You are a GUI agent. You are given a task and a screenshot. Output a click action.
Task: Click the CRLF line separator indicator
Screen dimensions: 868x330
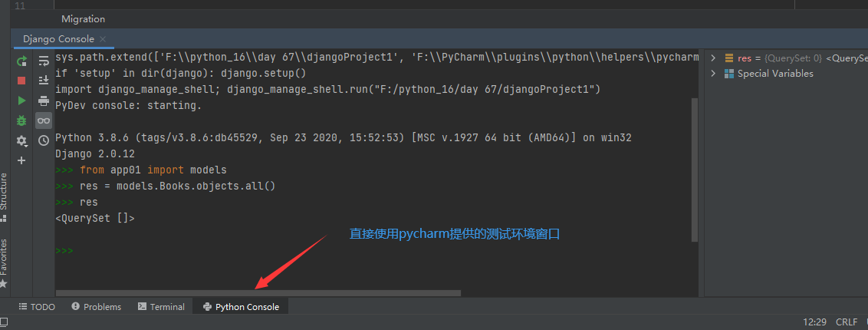[x=847, y=322]
